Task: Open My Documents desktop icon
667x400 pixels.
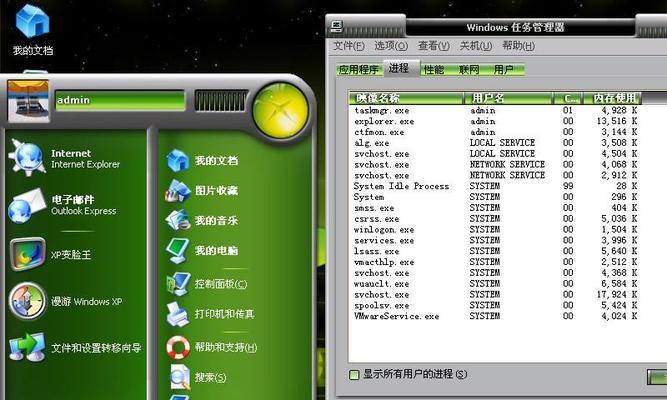Action: pos(32,30)
